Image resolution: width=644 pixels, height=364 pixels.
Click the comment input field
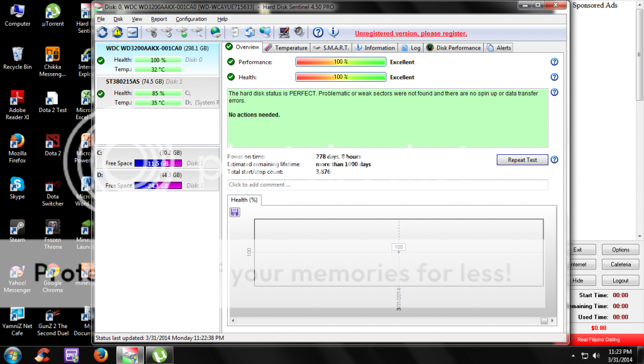point(387,185)
